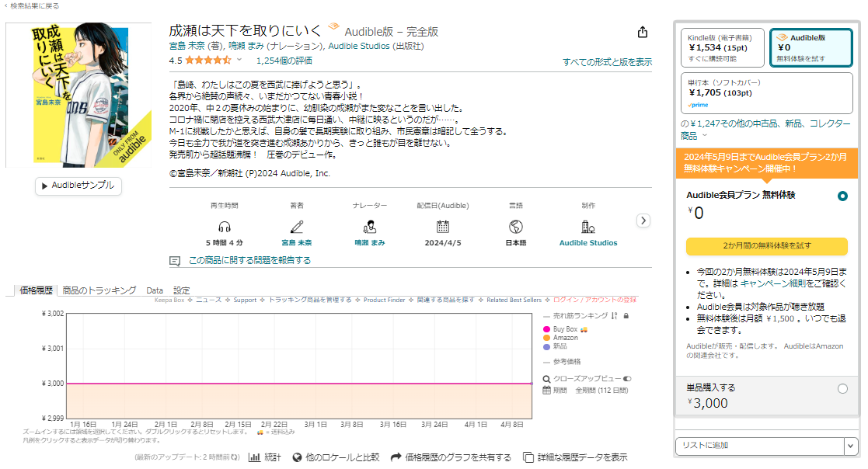
Task: Select the Kindle版 format option
Action: coord(723,47)
